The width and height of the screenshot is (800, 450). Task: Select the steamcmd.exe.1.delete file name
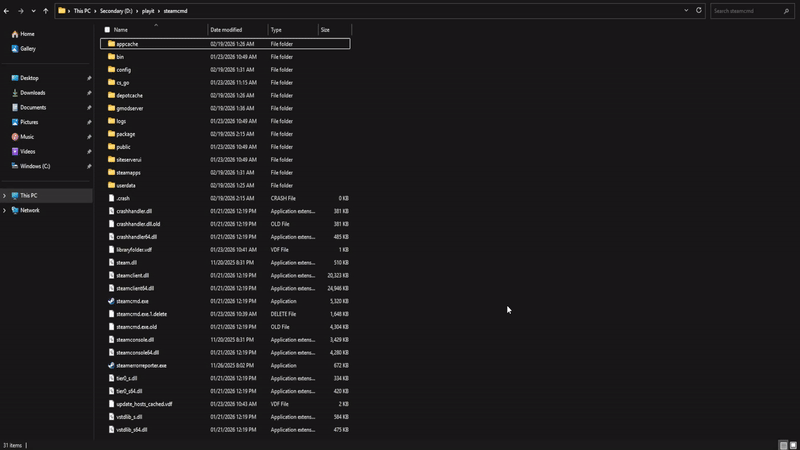[x=142, y=314]
